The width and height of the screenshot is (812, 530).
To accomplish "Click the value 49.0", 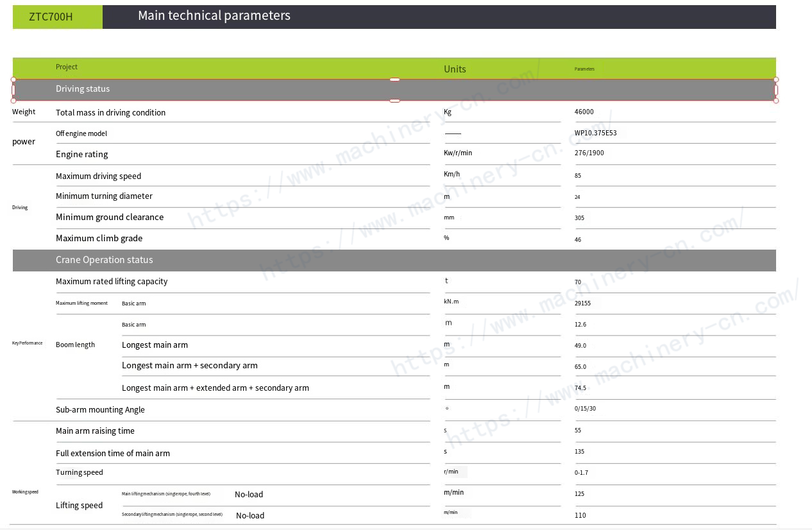I will tap(580, 345).
